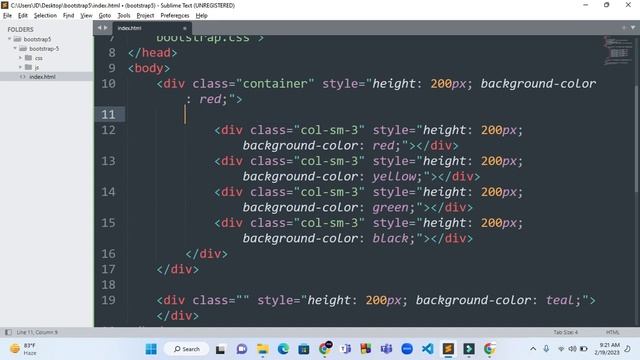Click the taskbar Search box
640x360 pixels.
(x=187, y=349)
